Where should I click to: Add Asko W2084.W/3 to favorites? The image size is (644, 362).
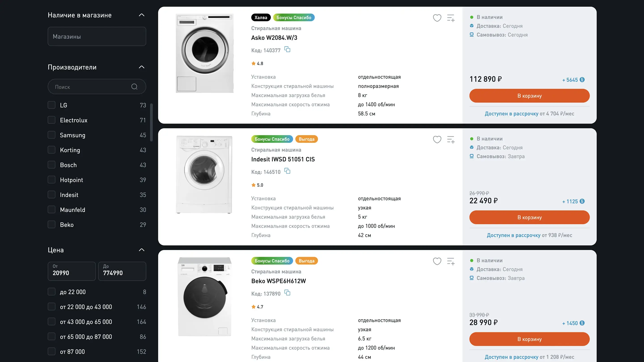tap(437, 18)
